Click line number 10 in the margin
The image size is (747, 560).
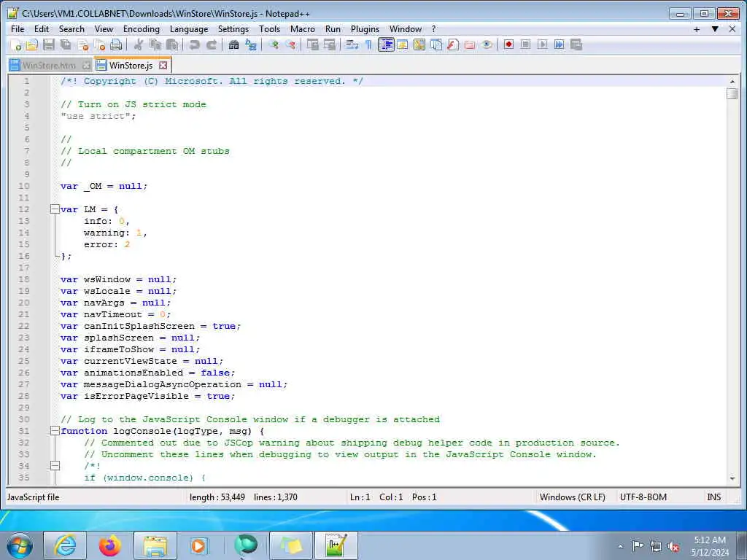(24, 186)
